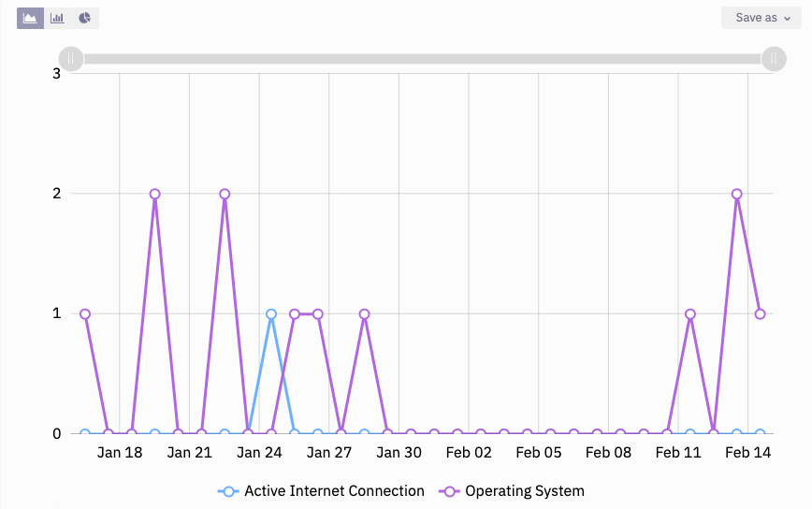Click the middle of the range slider track
The height and width of the screenshot is (509, 812).
point(422,59)
